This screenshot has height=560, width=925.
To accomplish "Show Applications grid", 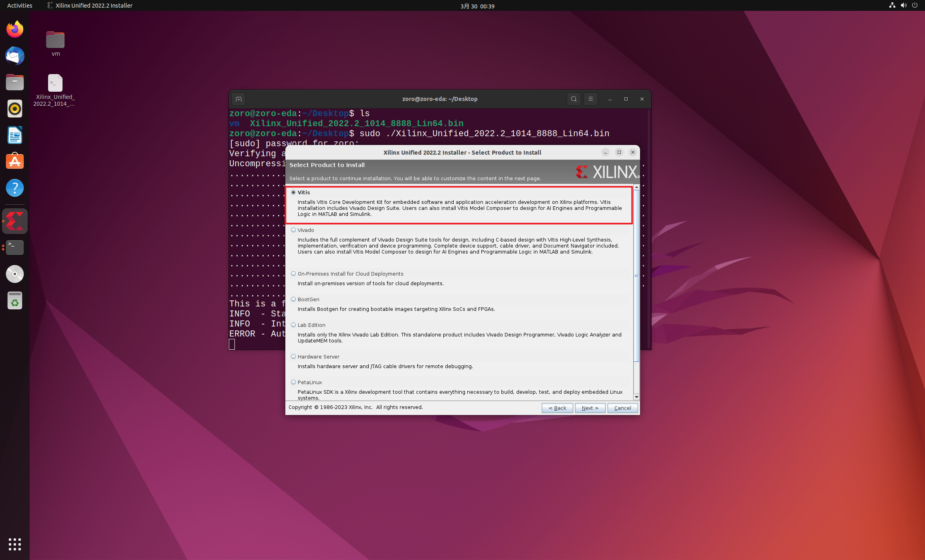I will pos(15,544).
